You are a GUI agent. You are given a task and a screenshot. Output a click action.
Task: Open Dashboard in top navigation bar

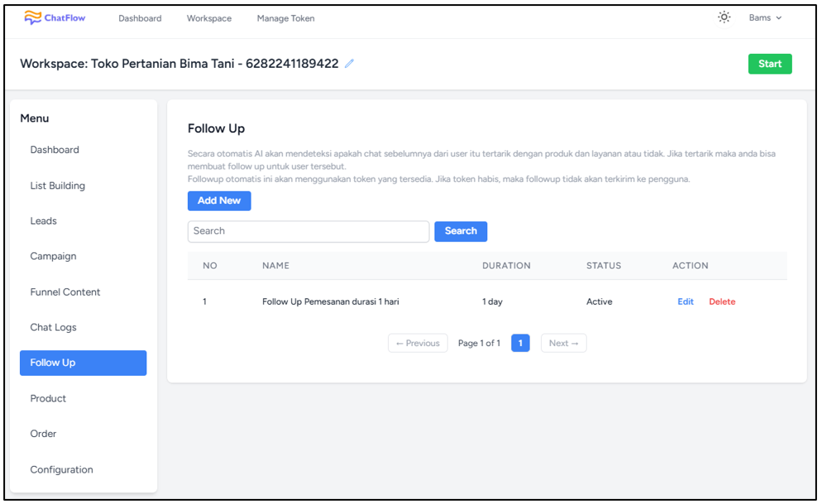[x=140, y=18]
